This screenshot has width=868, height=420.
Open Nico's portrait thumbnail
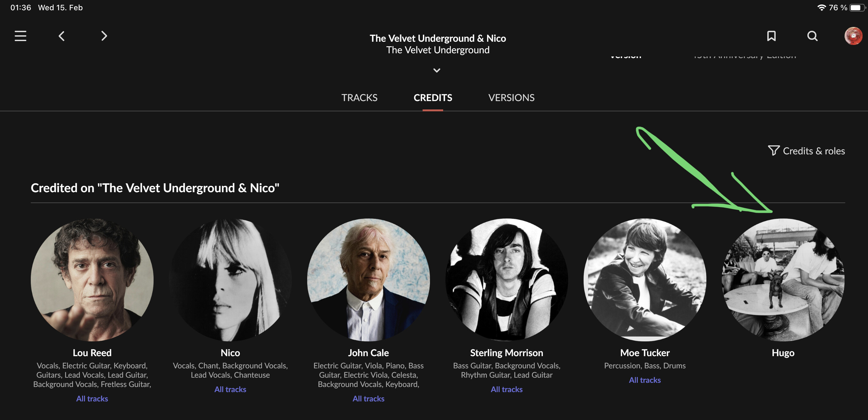[x=230, y=280]
